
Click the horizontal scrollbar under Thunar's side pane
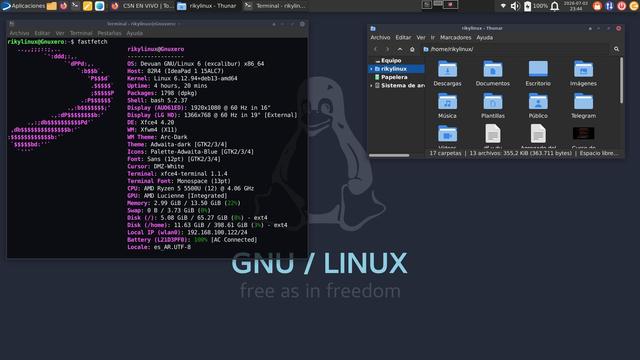389,155
